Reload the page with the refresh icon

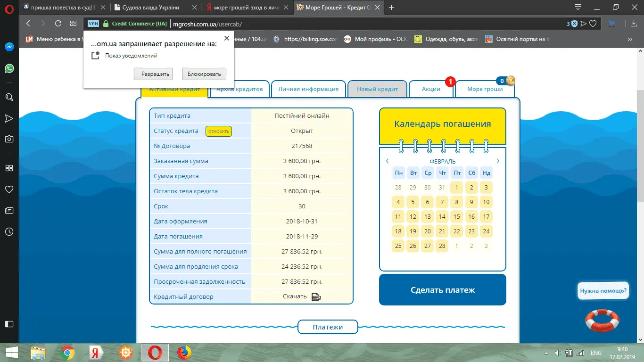58,24
